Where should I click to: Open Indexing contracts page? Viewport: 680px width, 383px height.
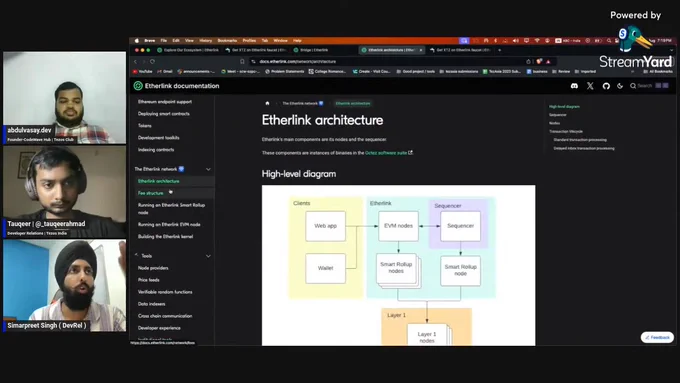156,150
